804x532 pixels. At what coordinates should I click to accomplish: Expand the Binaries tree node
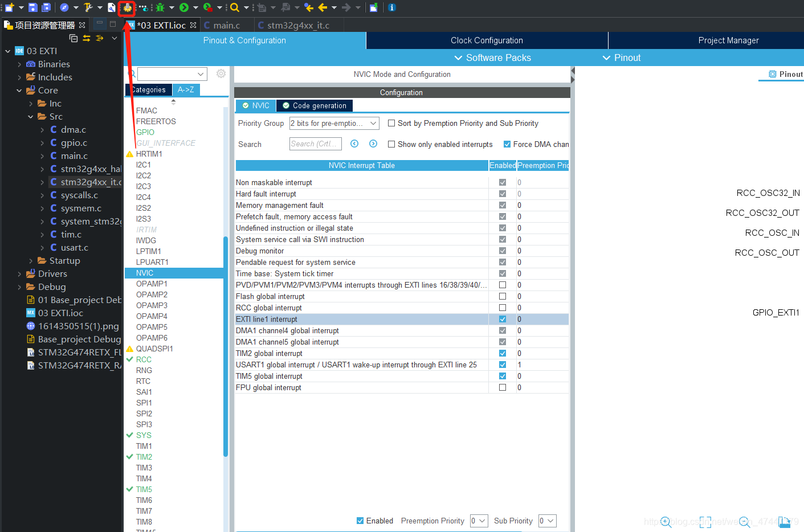[19, 64]
